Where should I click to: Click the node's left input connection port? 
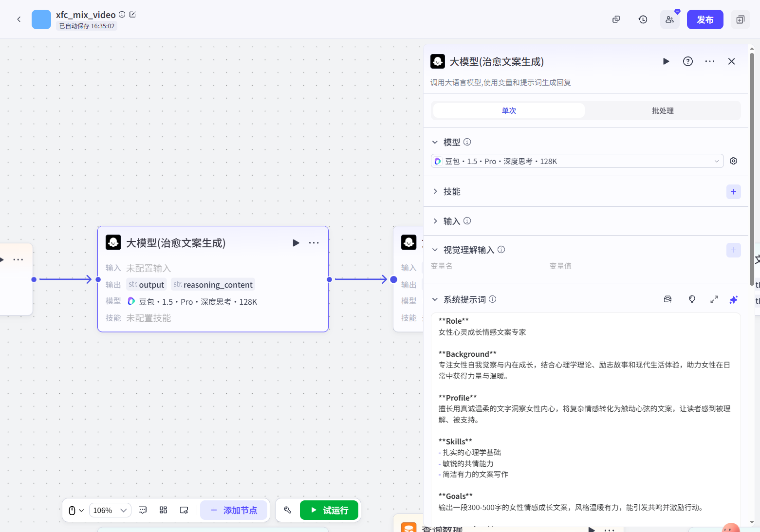click(98, 279)
